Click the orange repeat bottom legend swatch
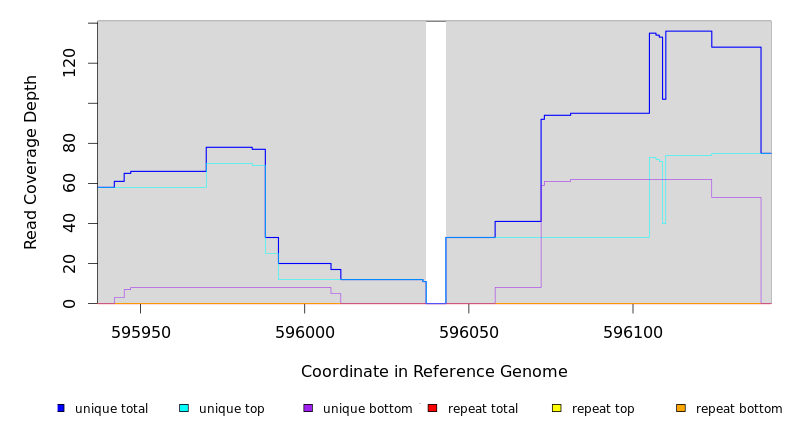Image resolution: width=792 pixels, height=432 pixels. pos(680,408)
